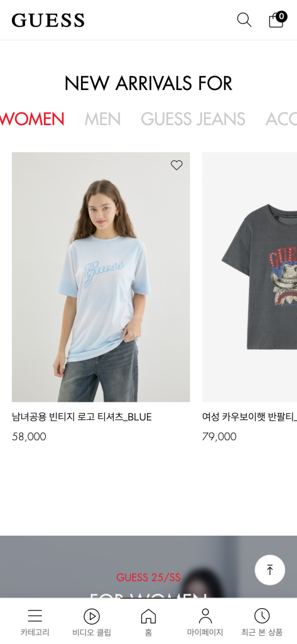Viewport: 297px width, 644px height.
Task: Tap the 58,000 price under blue t-shirt
Action: (x=29, y=436)
